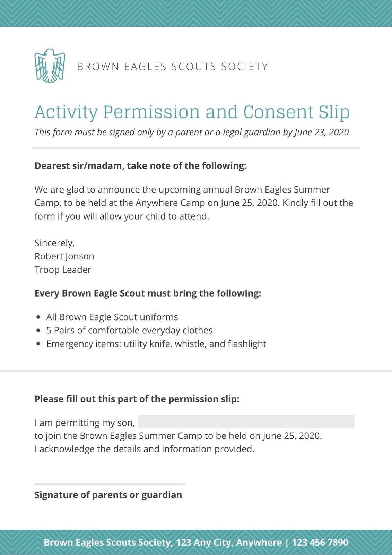Screen dimensions: 392x555
Task: Click the italic signing deadline subtitle
Action: 191,132
